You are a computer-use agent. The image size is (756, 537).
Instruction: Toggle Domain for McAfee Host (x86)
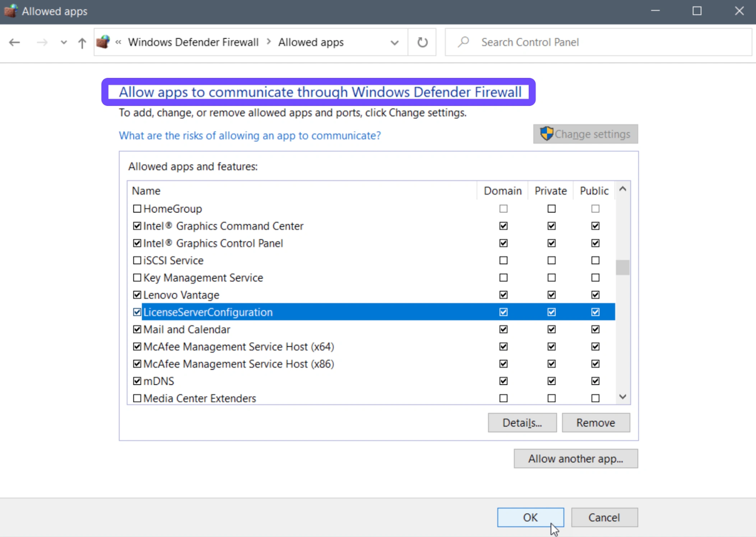[504, 364]
